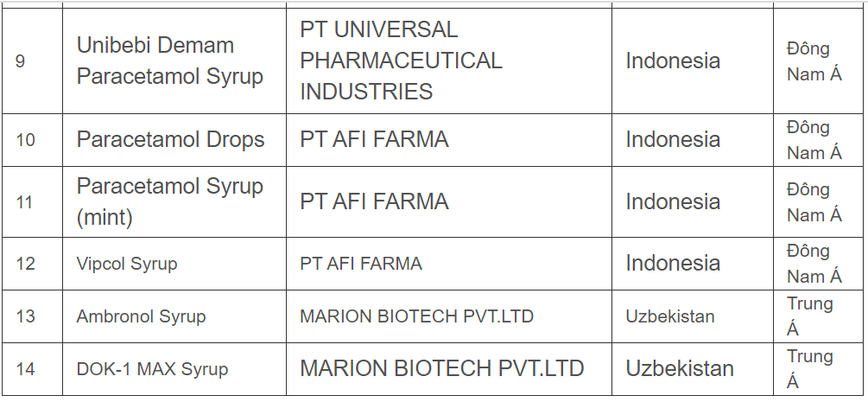Click the Ambronol Syrup product name
Image resolution: width=868 pixels, height=402 pixels.
[141, 316]
